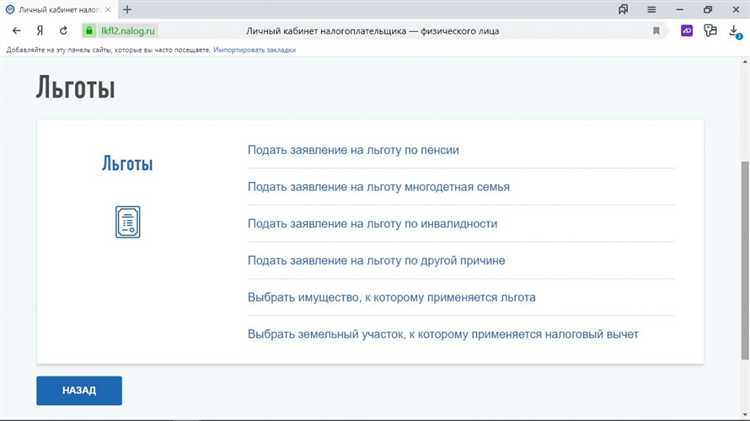Open the page translator icon

[710, 31]
